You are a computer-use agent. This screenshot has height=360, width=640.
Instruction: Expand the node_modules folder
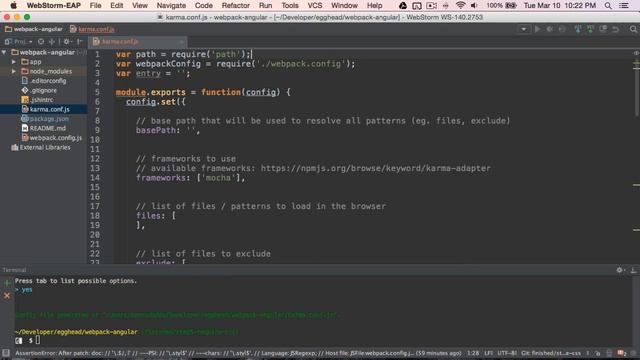(14, 71)
